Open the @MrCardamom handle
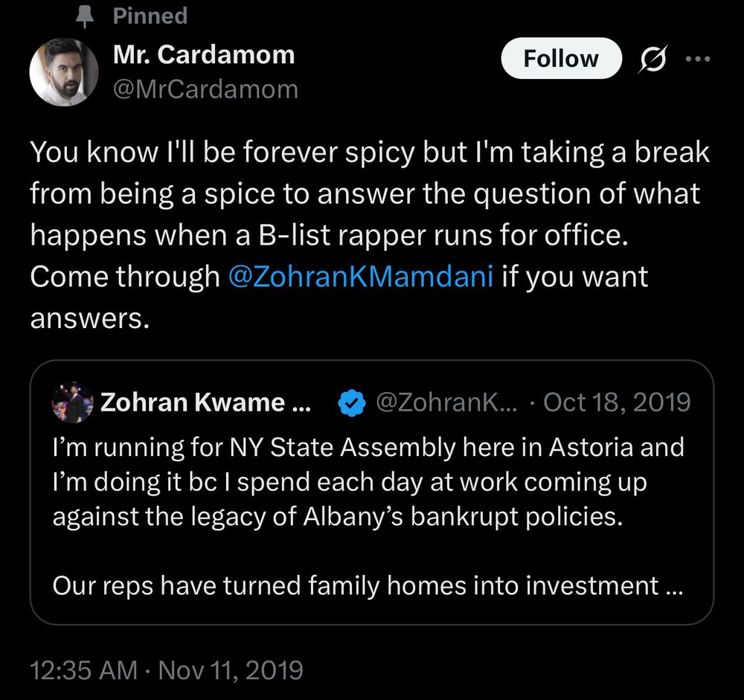Screen dimensions: 744x700 point(205,89)
